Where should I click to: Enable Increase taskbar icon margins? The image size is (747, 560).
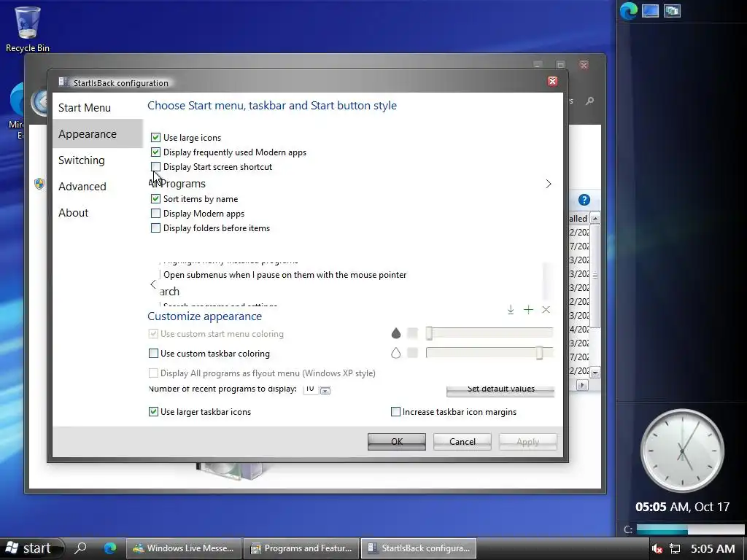(x=395, y=411)
